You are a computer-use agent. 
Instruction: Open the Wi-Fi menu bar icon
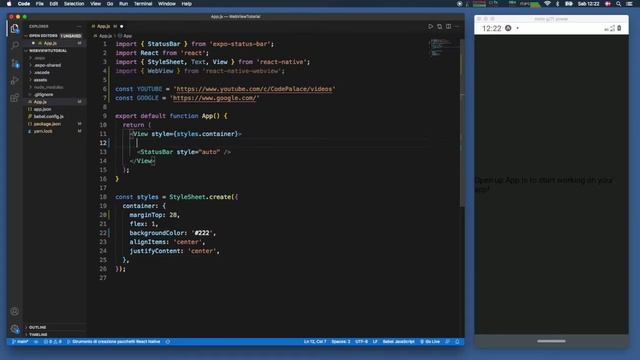point(547,4)
